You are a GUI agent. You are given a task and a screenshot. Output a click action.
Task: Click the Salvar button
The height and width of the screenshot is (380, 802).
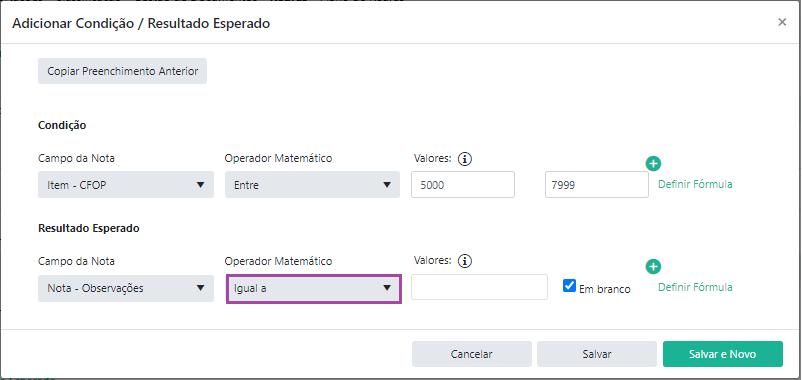pyautogui.click(x=597, y=354)
